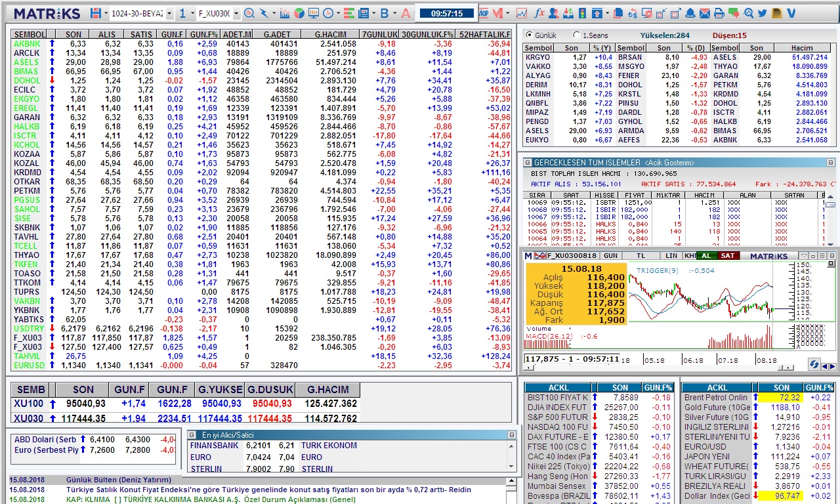
Task: Click the SEMBOL column header
Action: (x=30, y=34)
